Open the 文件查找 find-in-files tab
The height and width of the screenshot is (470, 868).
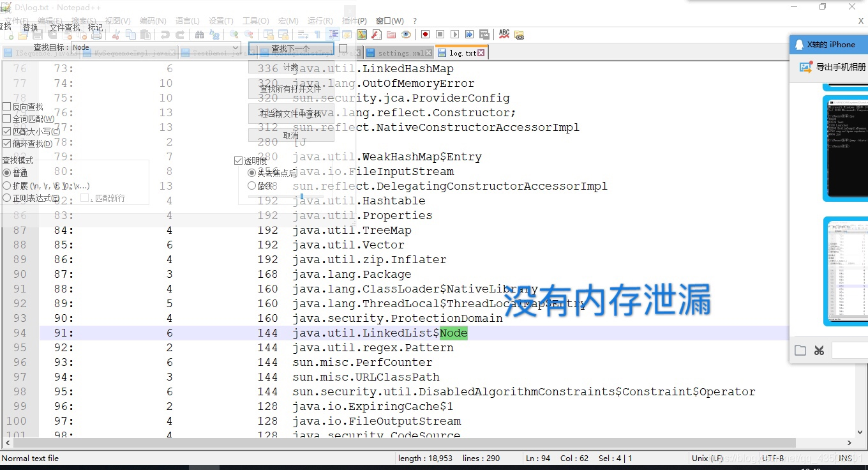point(64,27)
